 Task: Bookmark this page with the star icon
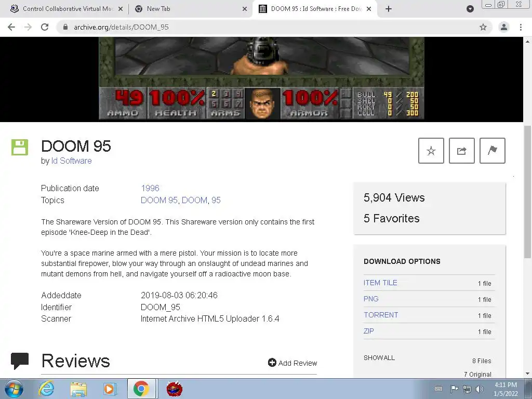pos(483,27)
